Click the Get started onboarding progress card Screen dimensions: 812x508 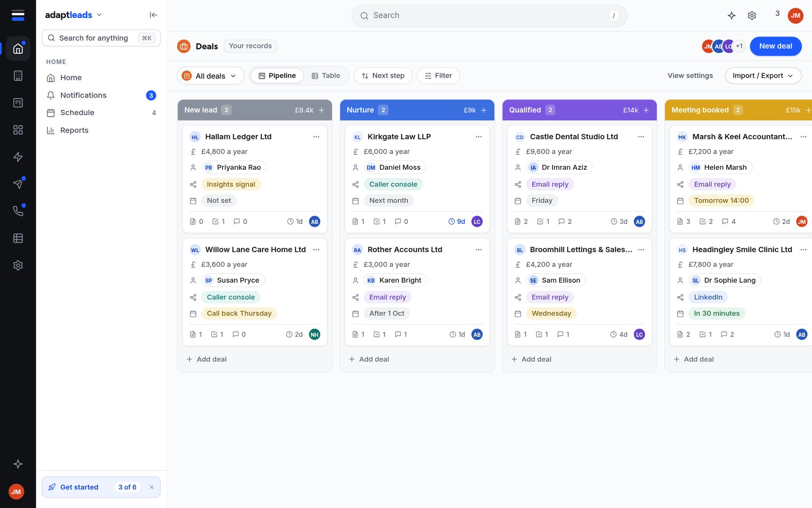tap(101, 487)
